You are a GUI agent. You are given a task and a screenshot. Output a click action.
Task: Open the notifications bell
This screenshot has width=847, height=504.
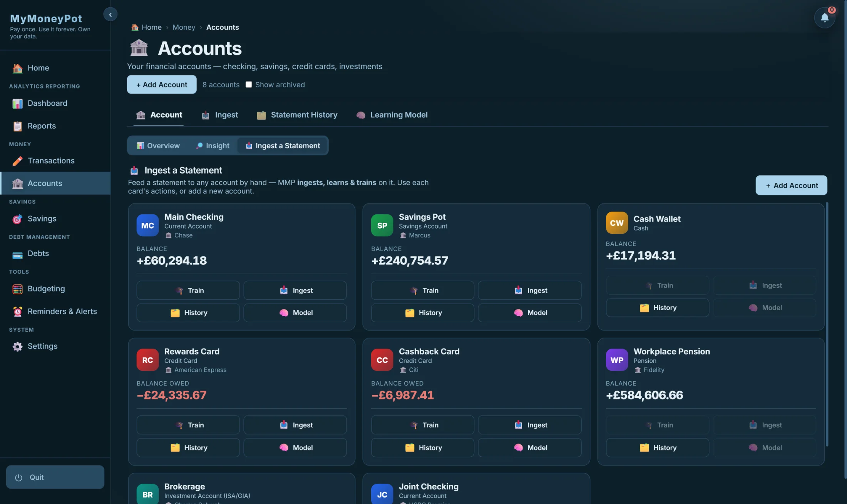824,18
